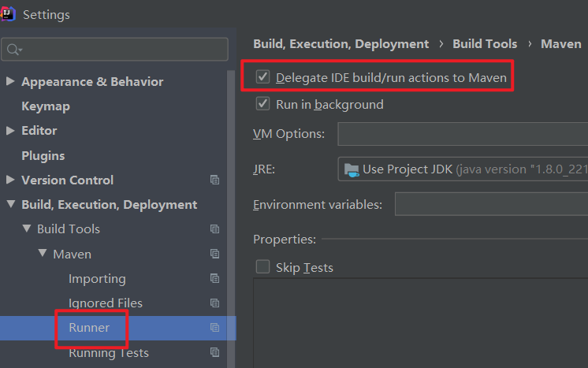This screenshot has width=588, height=368.
Task: Select Running Tests under Maven
Action: (109, 353)
